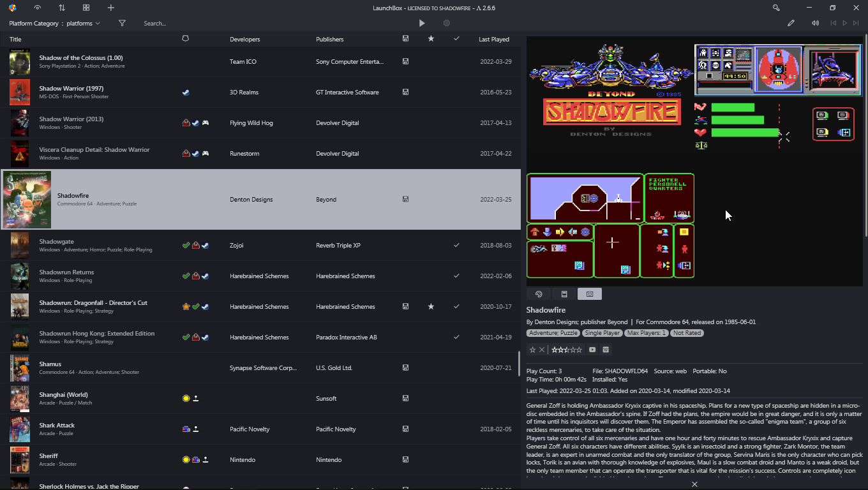
Task: Click the Not Rated tag
Action: pos(687,333)
